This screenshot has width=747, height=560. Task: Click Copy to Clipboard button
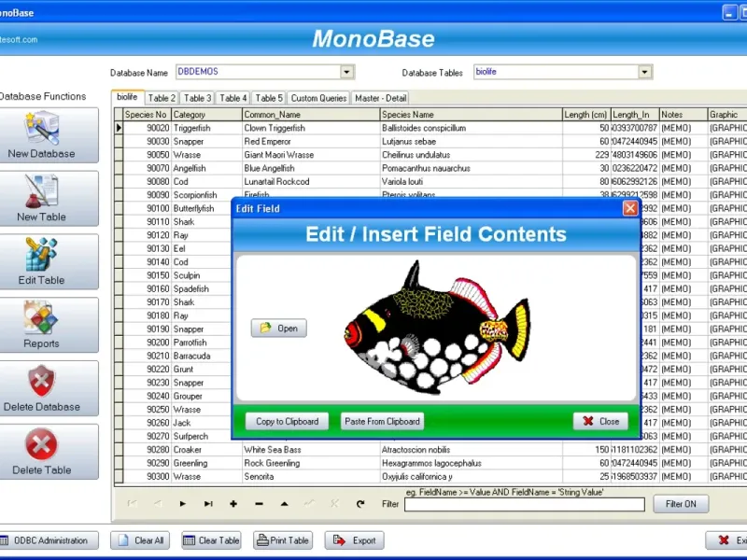pos(287,422)
